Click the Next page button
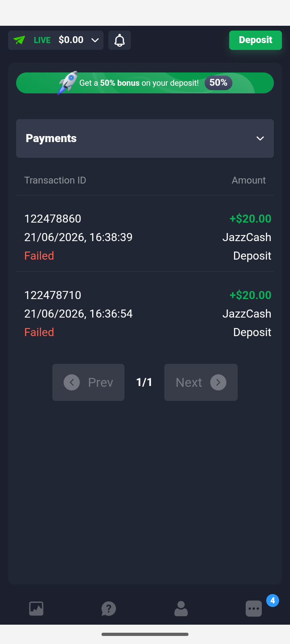Image resolution: width=290 pixels, height=644 pixels. [x=201, y=382]
